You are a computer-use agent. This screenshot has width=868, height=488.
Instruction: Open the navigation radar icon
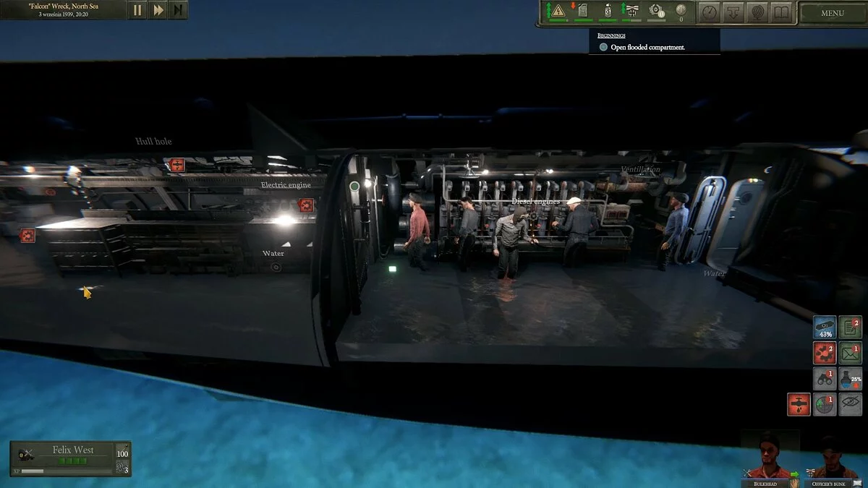[824, 403]
